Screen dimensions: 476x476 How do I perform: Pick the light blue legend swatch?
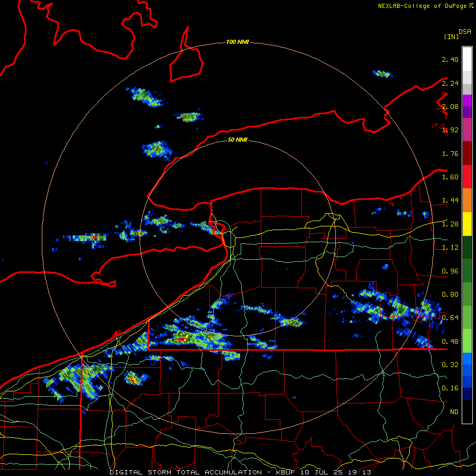tap(467, 359)
